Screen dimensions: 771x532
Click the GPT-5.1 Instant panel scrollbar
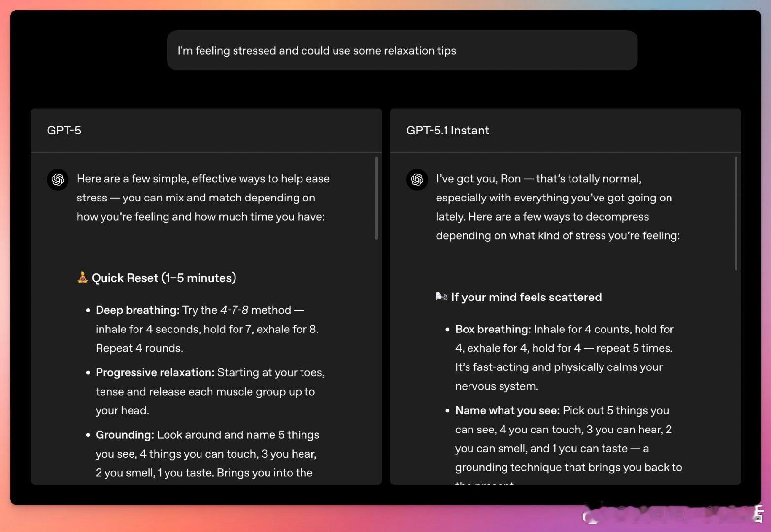point(736,213)
